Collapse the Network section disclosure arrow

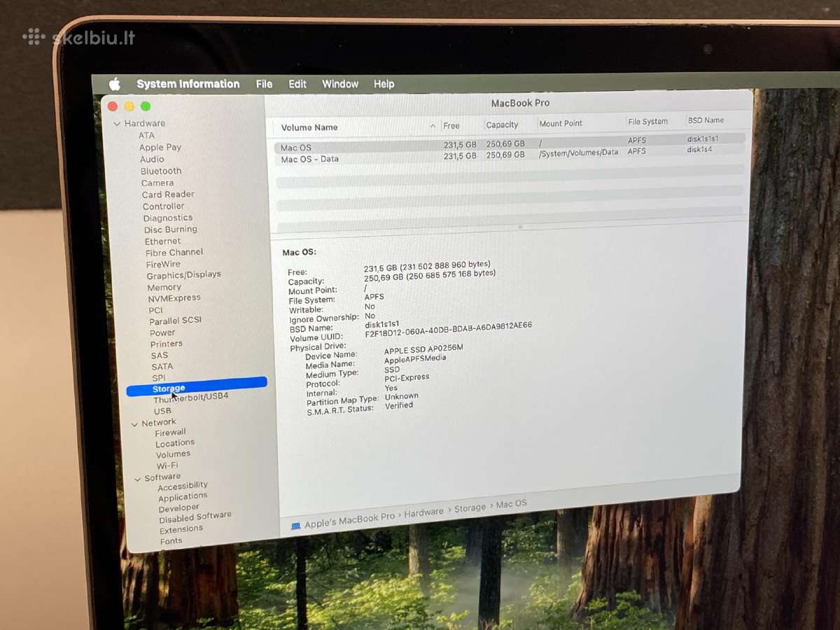135,424
